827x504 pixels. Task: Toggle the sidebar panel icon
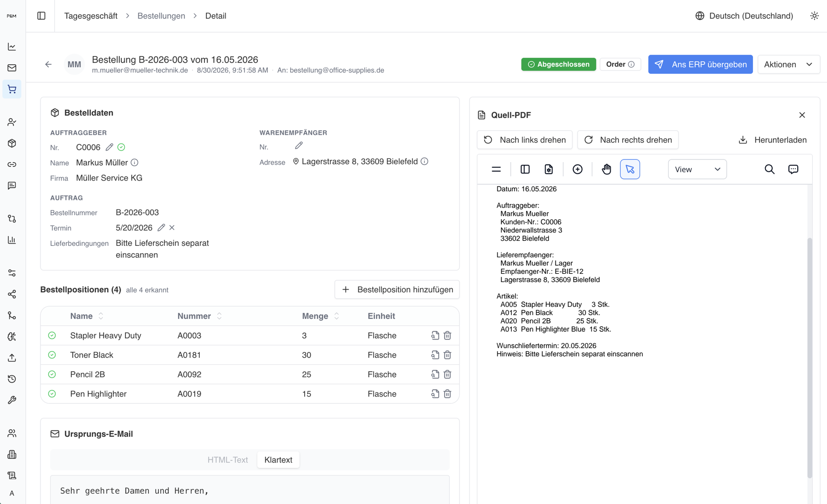pos(41,16)
